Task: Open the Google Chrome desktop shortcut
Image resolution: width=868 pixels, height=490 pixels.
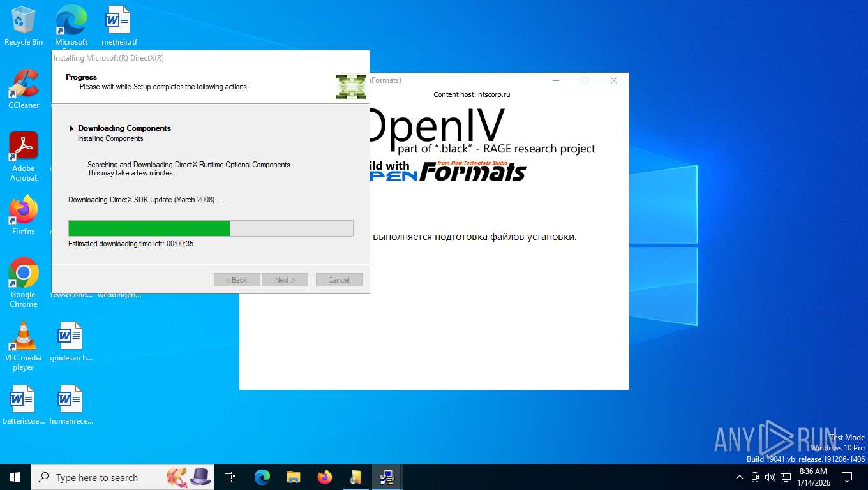Action: click(x=24, y=283)
